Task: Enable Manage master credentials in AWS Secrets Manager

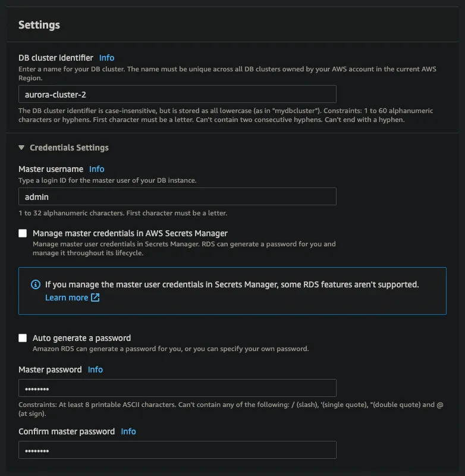Action: 22,233
